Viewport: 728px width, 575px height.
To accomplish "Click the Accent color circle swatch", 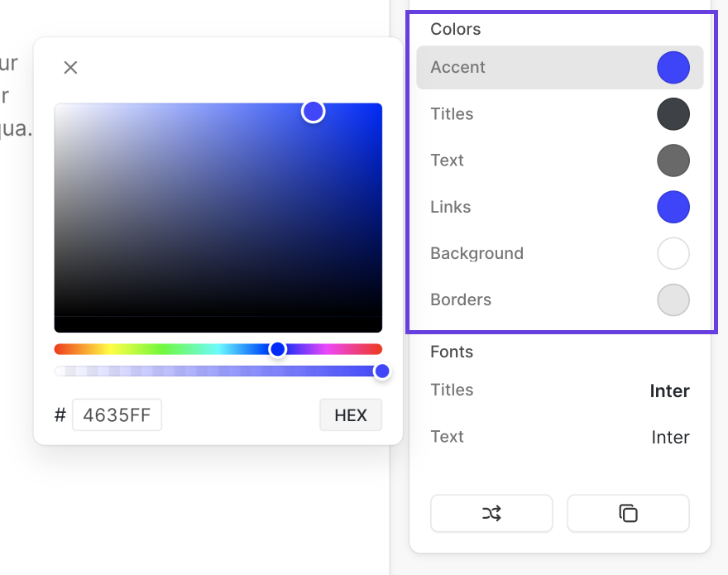I will coord(673,67).
